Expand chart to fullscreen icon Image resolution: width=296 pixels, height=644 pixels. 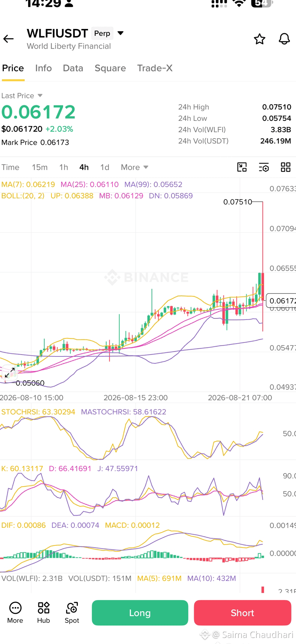coord(10,372)
